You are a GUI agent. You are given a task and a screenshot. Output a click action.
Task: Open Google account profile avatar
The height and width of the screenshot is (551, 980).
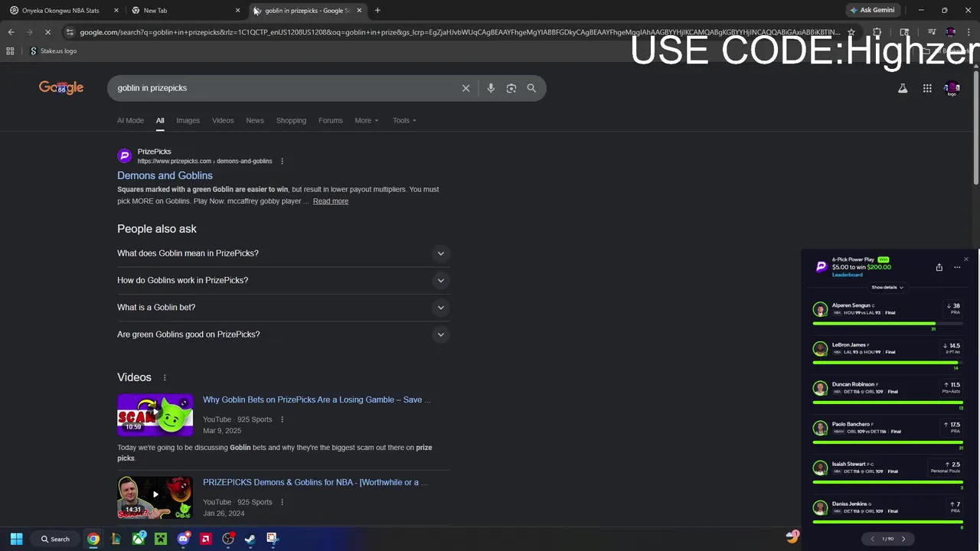952,88
